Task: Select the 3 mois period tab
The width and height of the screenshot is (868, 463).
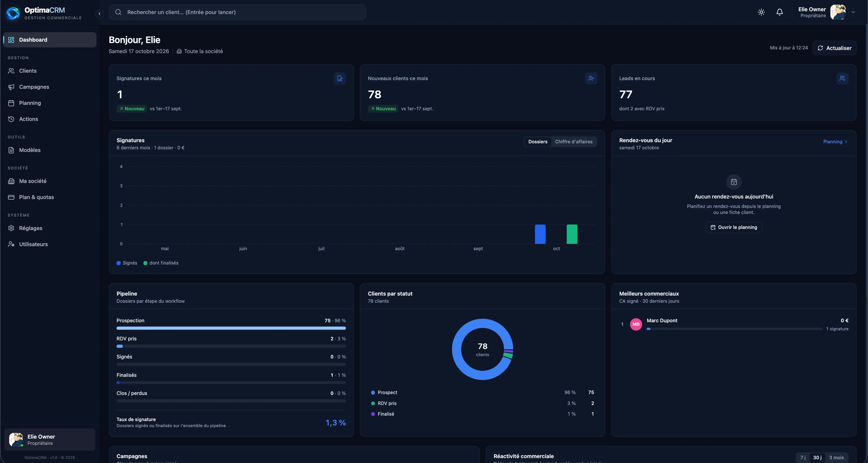Action: coord(836,458)
